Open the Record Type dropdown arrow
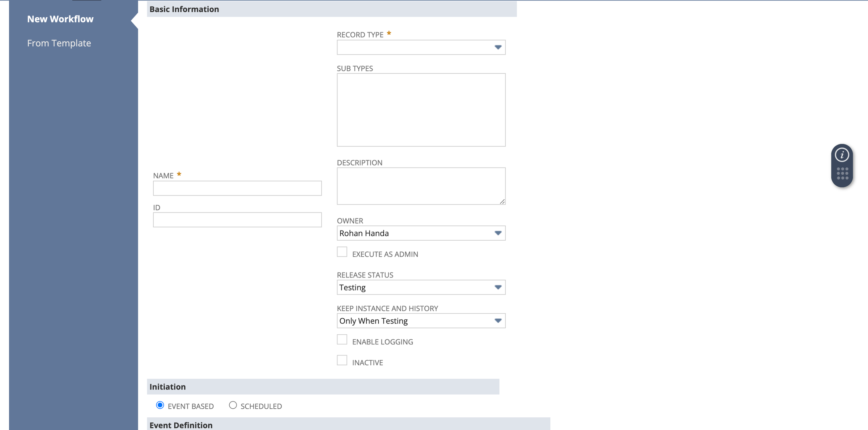 pyautogui.click(x=498, y=47)
